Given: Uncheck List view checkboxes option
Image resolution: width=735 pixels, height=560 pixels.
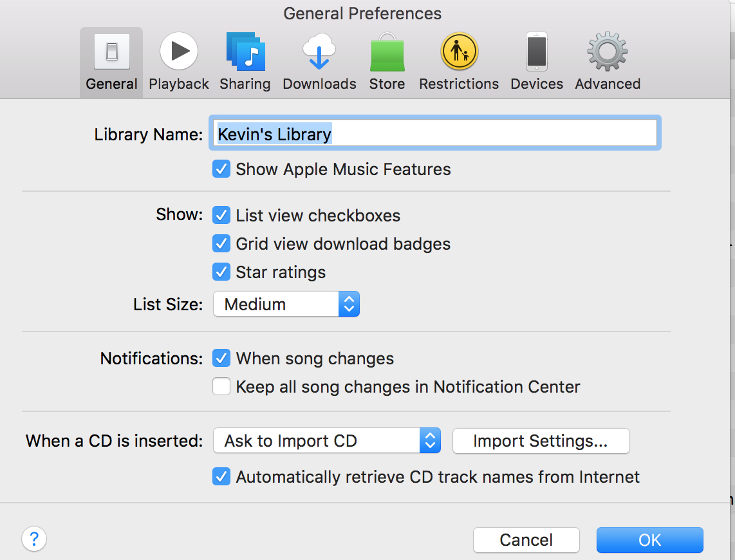Looking at the screenshot, I should point(221,215).
